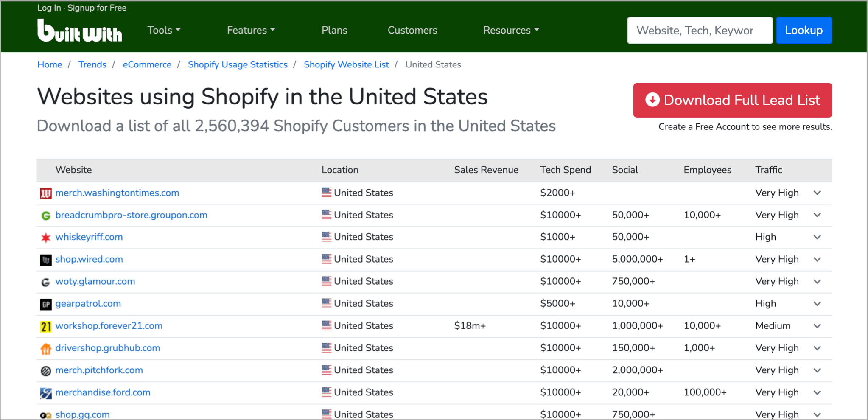Click the Pitchfork circular favicon
Image resolution: width=868 pixels, height=420 pixels.
(46, 371)
